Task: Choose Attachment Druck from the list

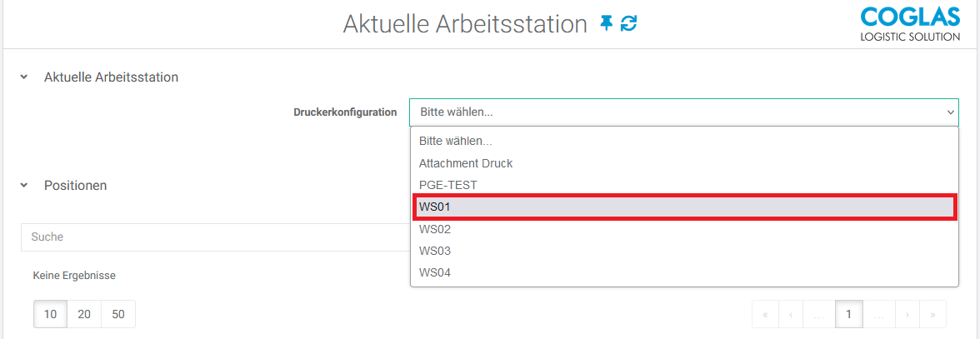Action: point(466,163)
